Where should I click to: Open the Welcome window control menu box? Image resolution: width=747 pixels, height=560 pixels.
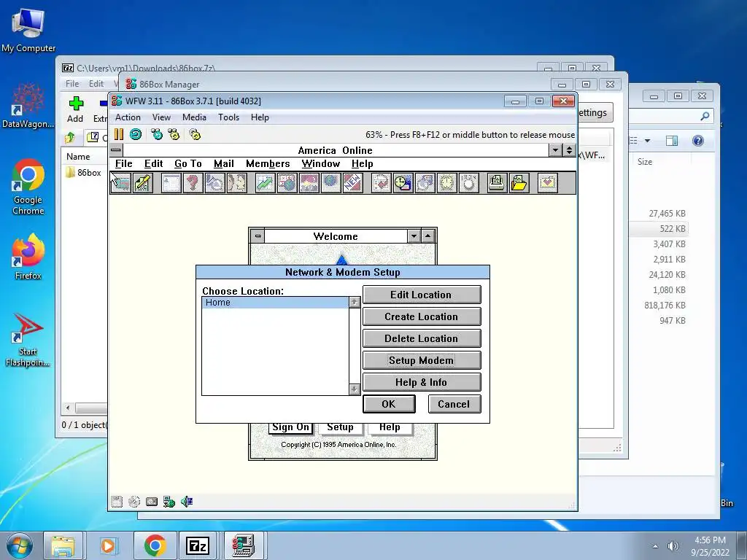pyautogui.click(x=258, y=236)
